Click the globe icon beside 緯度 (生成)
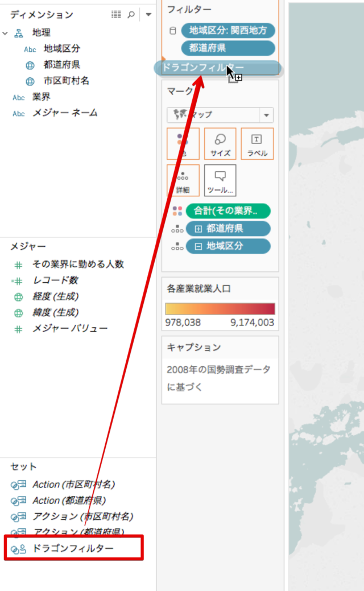The width and height of the screenshot is (364, 591). pyautogui.click(x=18, y=313)
